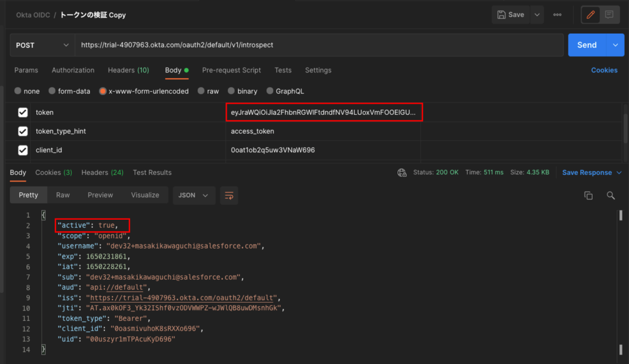Image resolution: width=629 pixels, height=364 pixels.
Task: Switch to the Authorization tab
Action: [73, 70]
